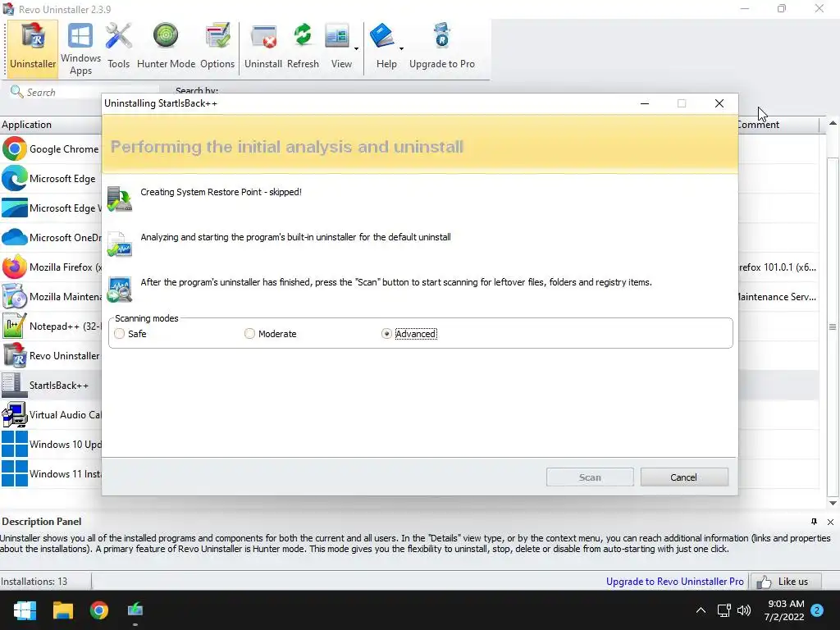The width and height of the screenshot is (840, 630).
Task: Open the notification center badge
Action: pos(818,610)
